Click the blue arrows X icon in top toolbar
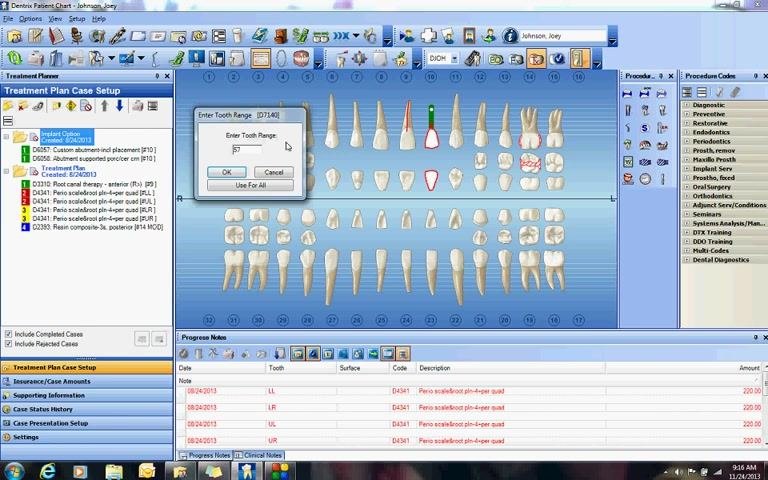This screenshot has height=480, width=768. point(341,36)
